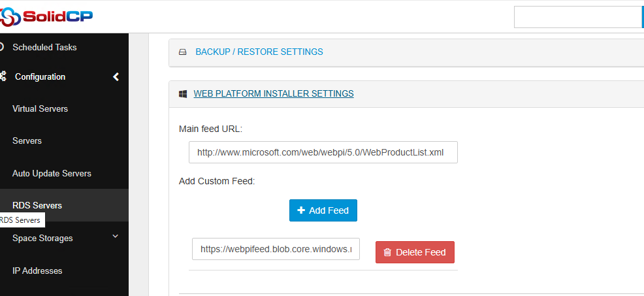The image size is (644, 296).
Task: Expand the Space Storages chevron
Action: 116,237
